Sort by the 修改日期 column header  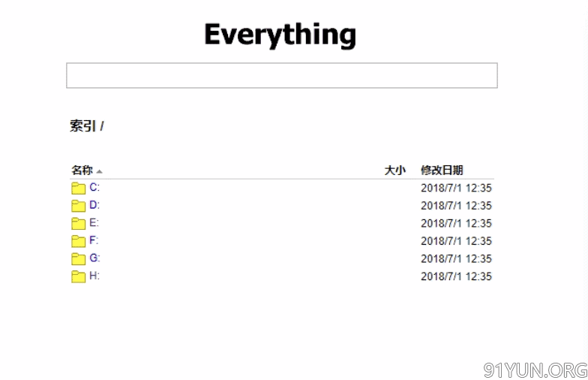coord(442,170)
